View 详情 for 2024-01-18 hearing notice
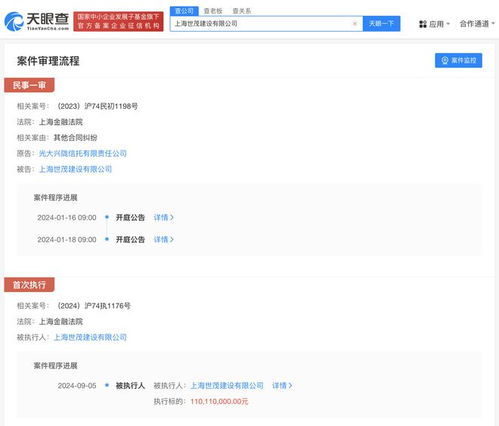Image resolution: width=499 pixels, height=426 pixels. (164, 240)
